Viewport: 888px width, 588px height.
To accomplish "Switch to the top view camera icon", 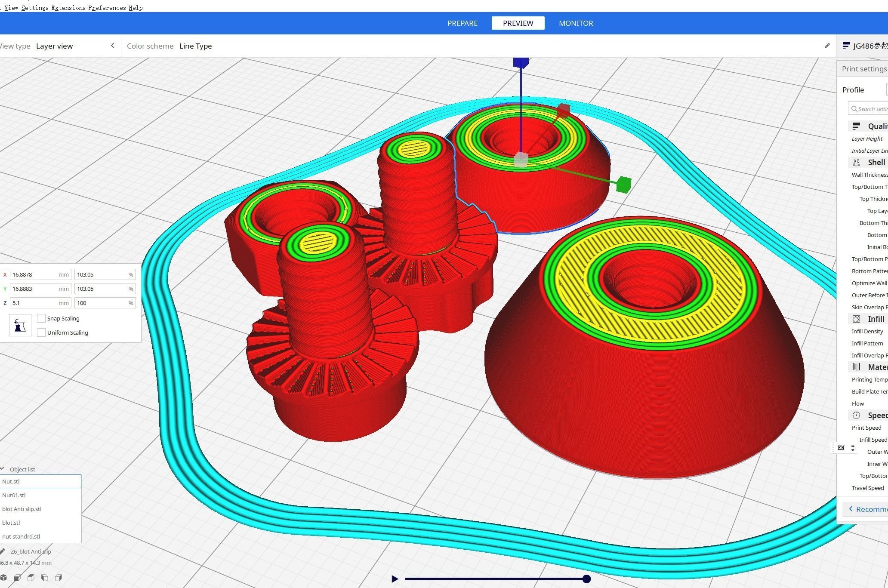I will [x=30, y=578].
